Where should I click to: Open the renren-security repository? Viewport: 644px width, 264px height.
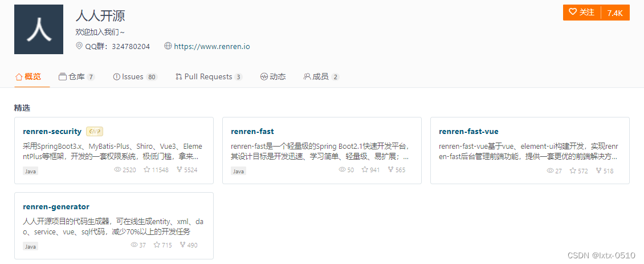[x=52, y=132]
